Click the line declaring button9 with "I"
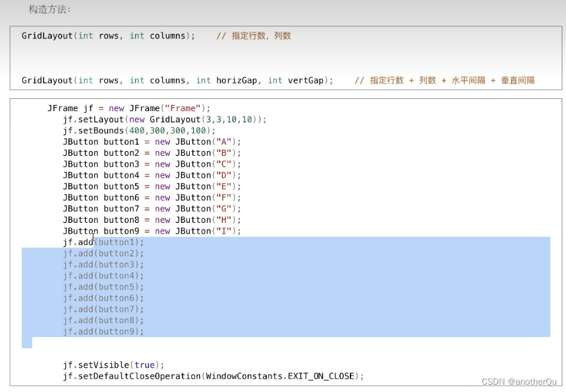Image resolution: width=566 pixels, height=392 pixels. tap(152, 231)
